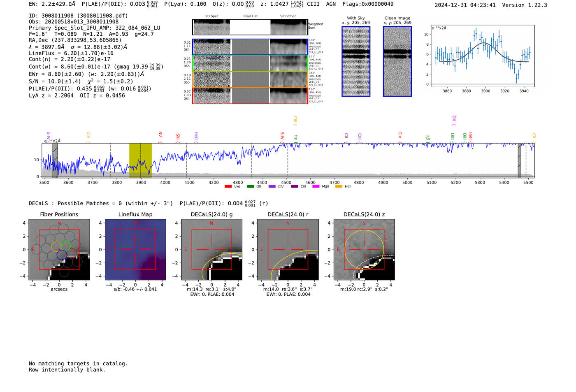Click the timestamp '2024-12-31 04:23:41'
The image size is (576, 392).
tap(465, 5)
